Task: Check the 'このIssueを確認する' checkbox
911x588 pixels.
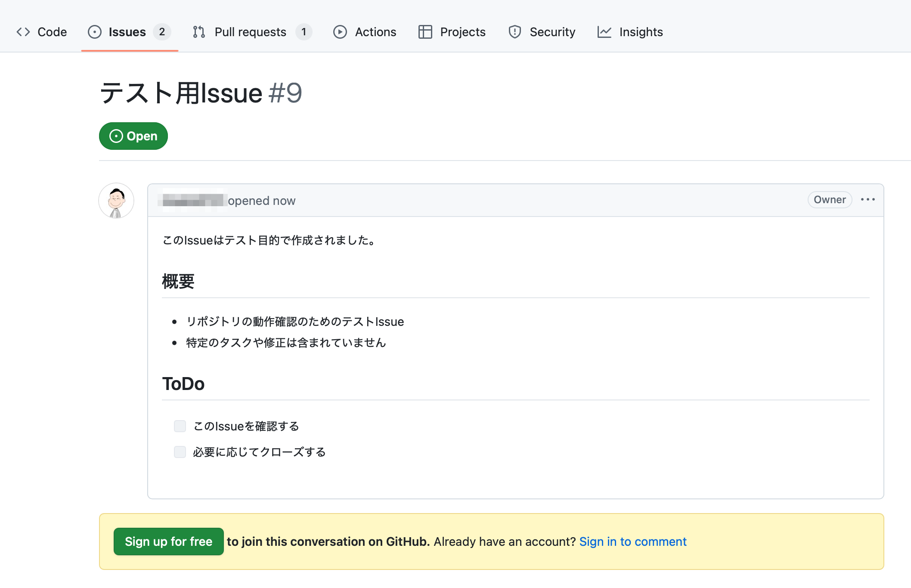Action: coord(180,426)
